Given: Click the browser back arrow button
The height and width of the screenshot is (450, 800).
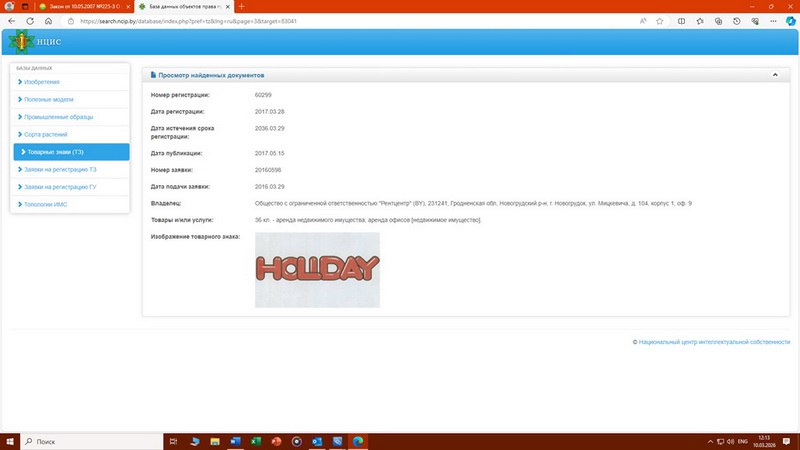Looking at the screenshot, I should pyautogui.click(x=11, y=20).
